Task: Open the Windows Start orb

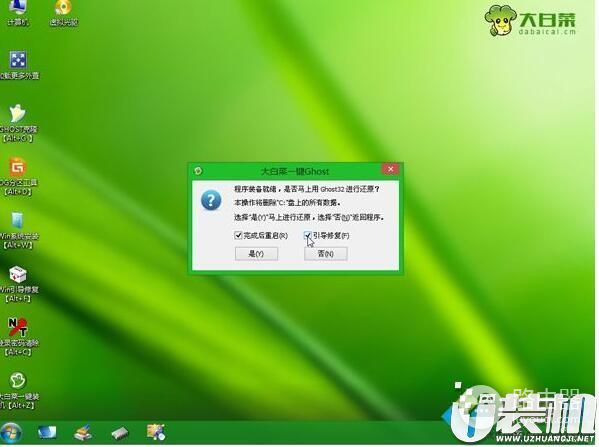Action: [11, 433]
